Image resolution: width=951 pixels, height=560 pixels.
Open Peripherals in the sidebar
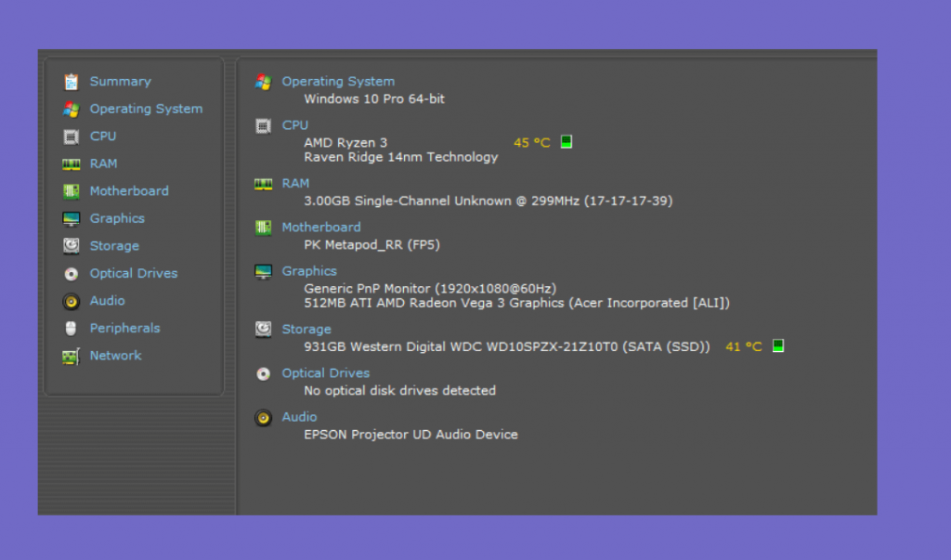pos(125,328)
